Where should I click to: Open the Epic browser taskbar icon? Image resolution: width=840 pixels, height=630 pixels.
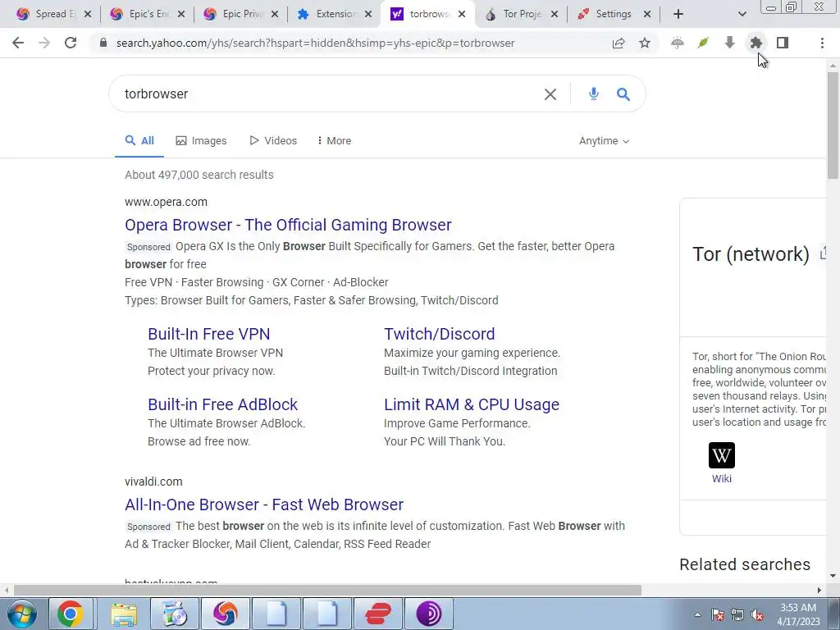coord(225,614)
